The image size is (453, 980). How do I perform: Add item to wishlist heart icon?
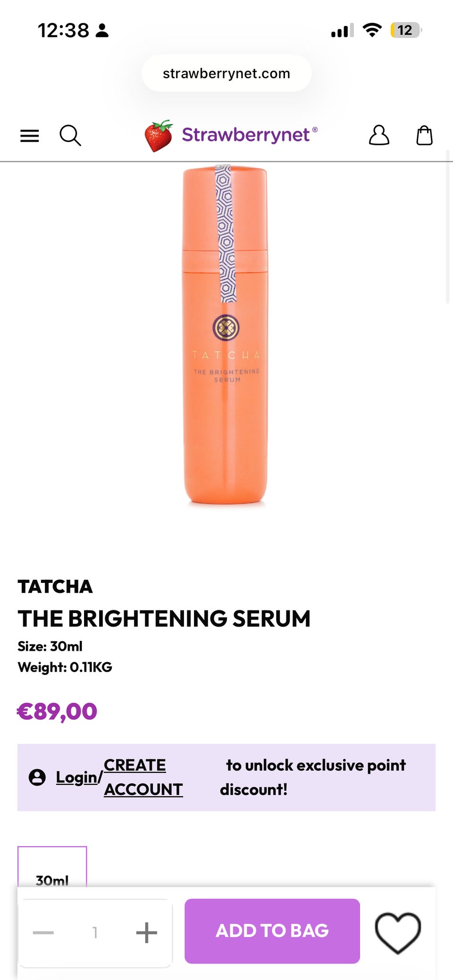point(398,932)
